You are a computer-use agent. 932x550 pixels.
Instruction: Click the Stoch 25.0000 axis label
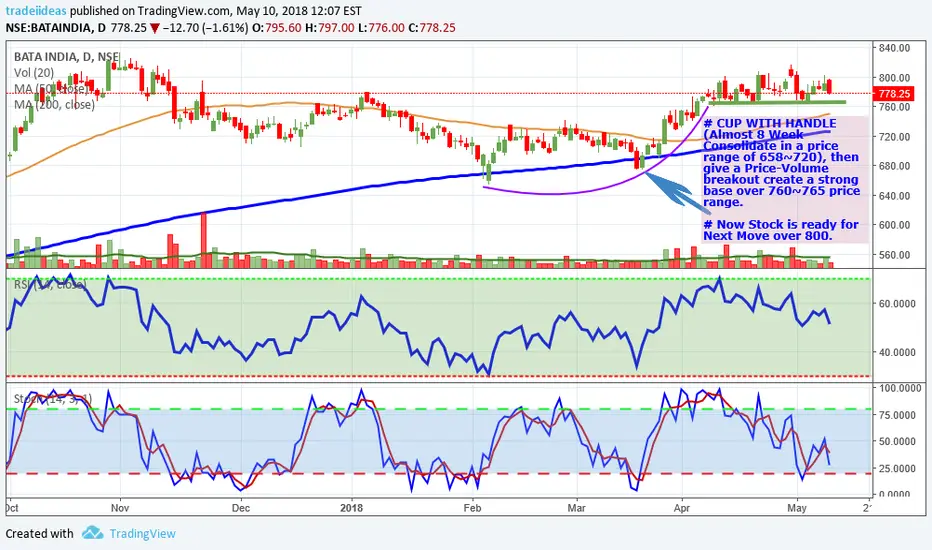click(897, 468)
